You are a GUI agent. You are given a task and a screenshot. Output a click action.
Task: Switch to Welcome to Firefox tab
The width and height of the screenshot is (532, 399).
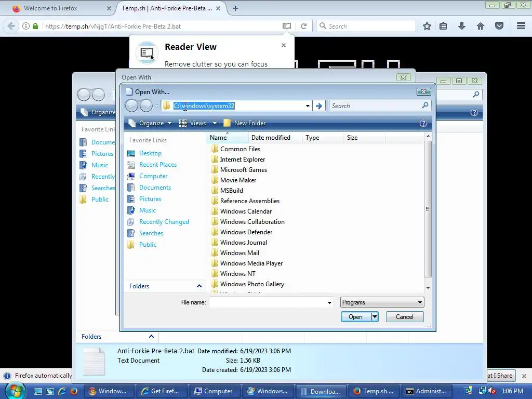tap(61, 8)
